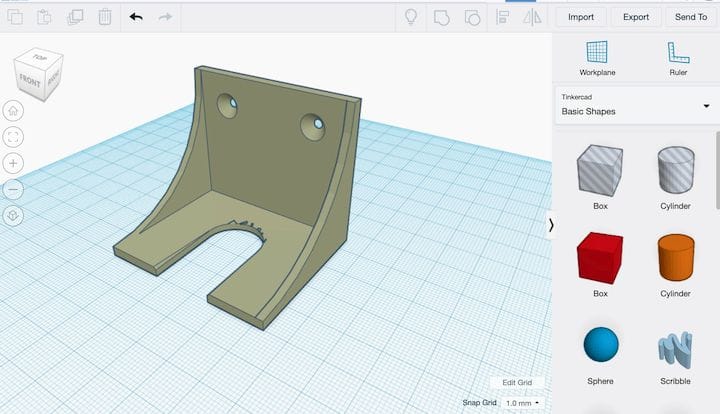Toggle Show all lightbulb icon

410,17
